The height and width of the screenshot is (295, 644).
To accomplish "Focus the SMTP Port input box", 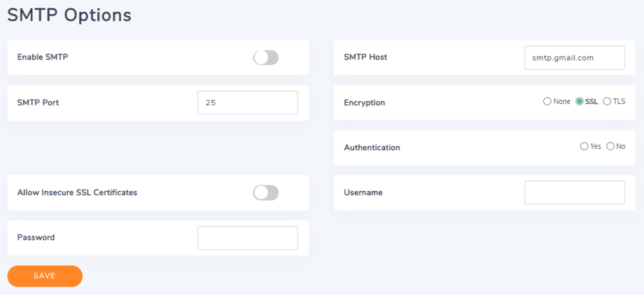I will [248, 103].
